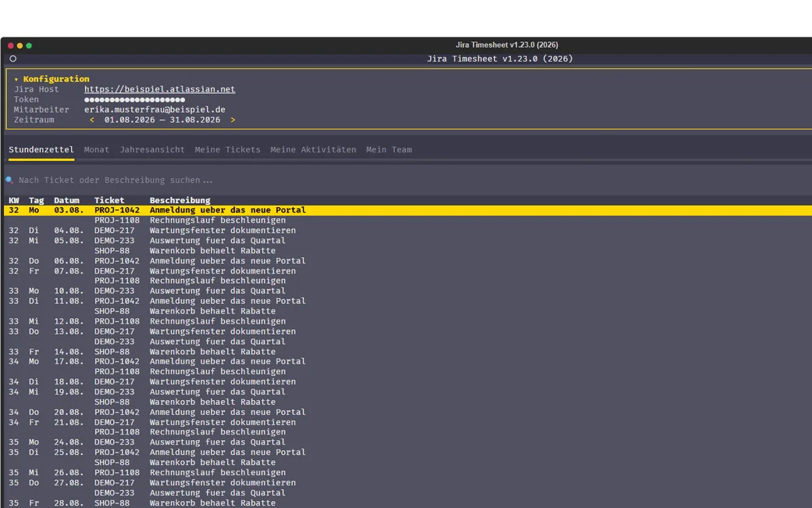Viewport: 812px width, 508px height.
Task: Click the Mo day cell in the 24.08. row
Action: 34,442
